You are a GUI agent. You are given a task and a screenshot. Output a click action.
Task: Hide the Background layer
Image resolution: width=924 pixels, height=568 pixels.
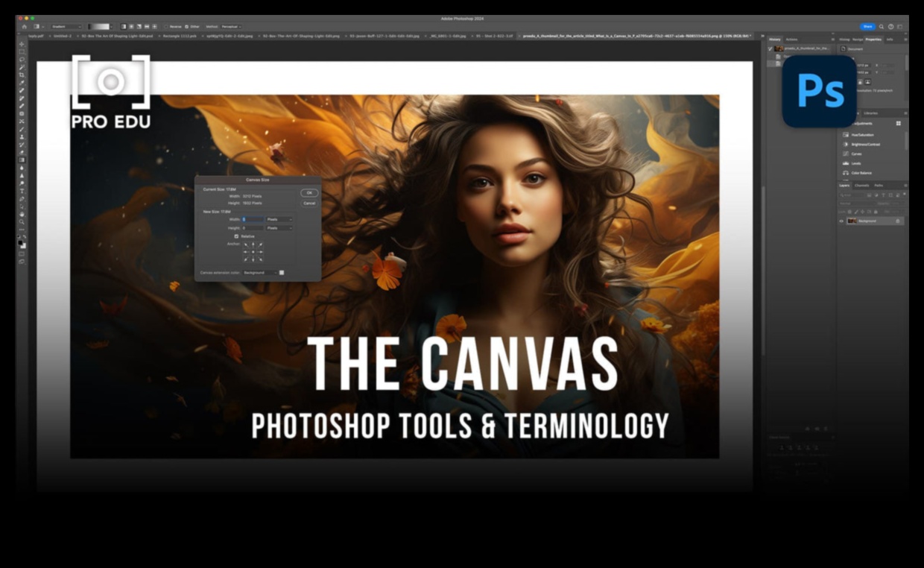pyautogui.click(x=841, y=221)
